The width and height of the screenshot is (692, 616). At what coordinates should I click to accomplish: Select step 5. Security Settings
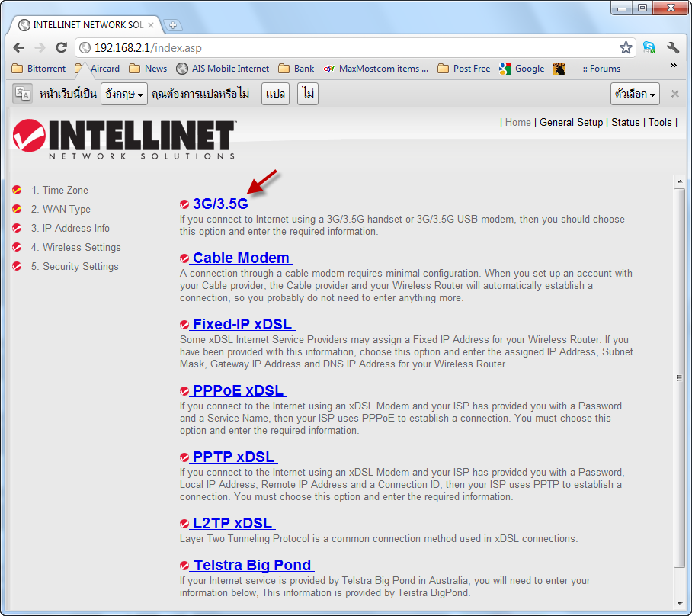75,266
